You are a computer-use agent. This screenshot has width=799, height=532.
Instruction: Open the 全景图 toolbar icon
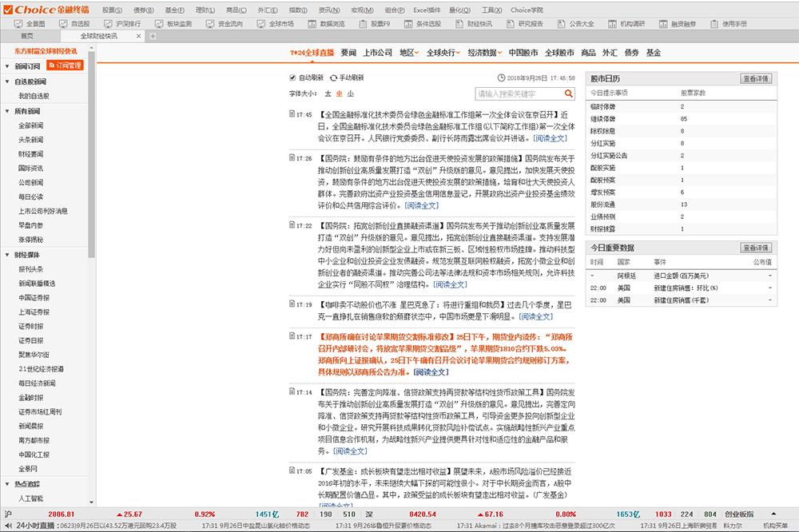click(x=18, y=23)
